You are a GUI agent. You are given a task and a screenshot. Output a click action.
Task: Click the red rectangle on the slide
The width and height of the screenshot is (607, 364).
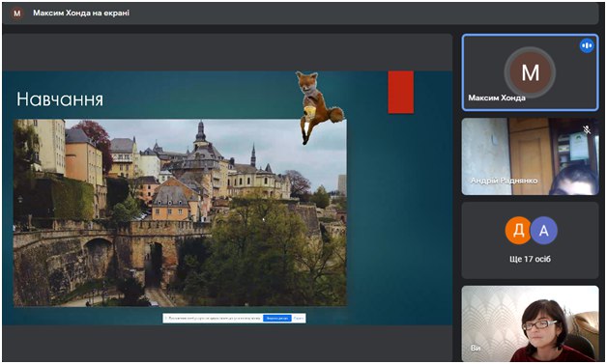(x=401, y=92)
